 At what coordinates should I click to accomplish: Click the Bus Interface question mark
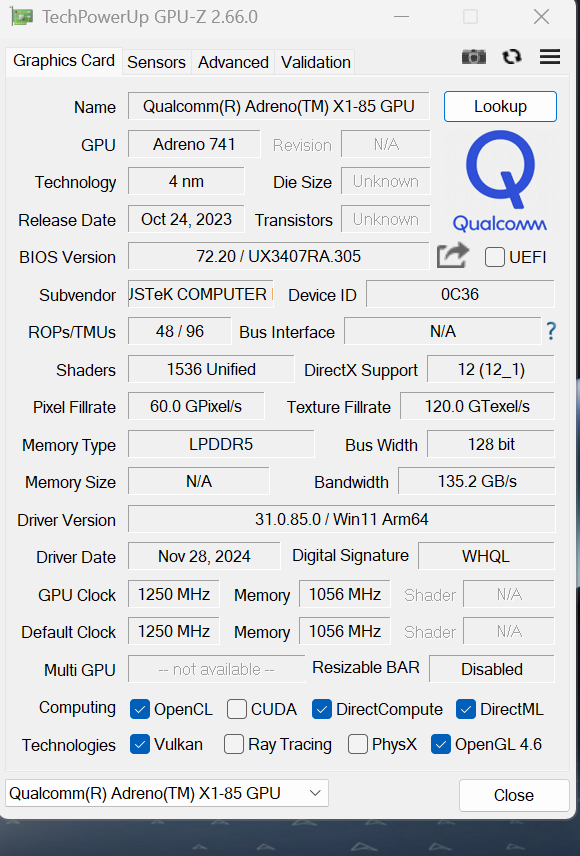[551, 331]
